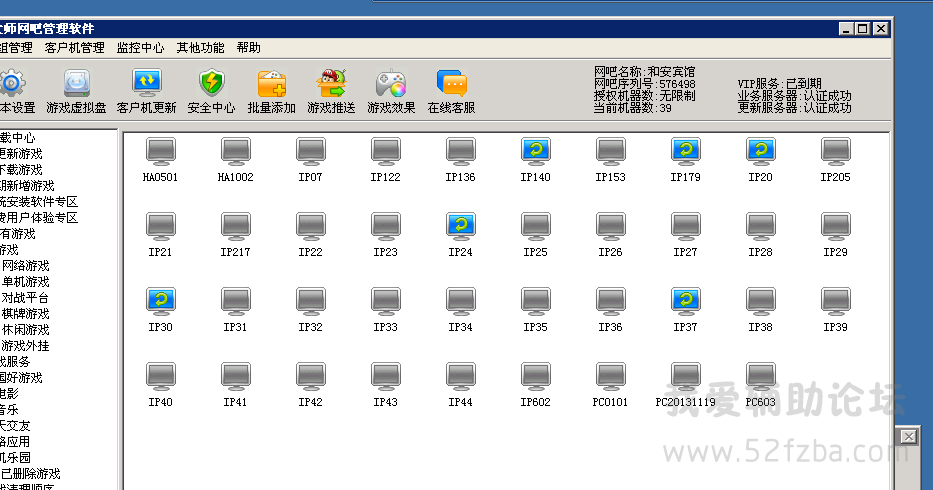Select 游戏外挂 in sidebar tree

[26, 346]
